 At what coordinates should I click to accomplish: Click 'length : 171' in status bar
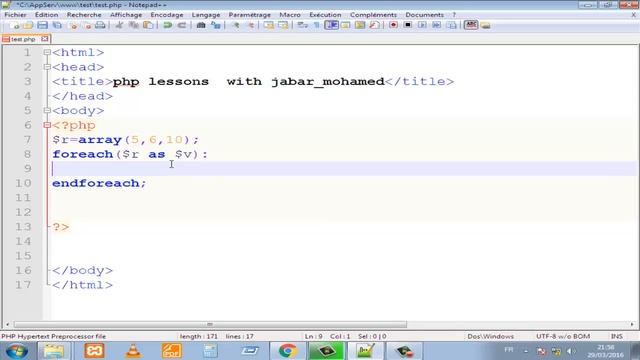click(x=199, y=336)
